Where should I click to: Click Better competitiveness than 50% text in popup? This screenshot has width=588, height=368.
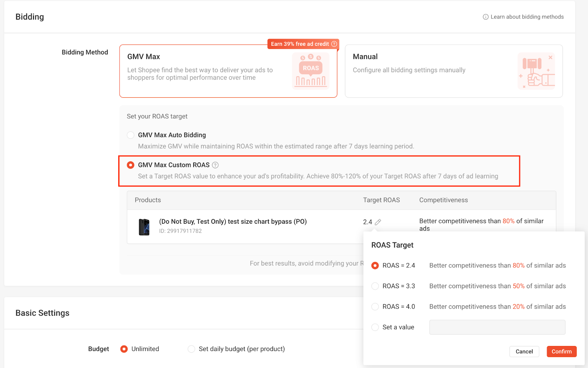point(498,286)
